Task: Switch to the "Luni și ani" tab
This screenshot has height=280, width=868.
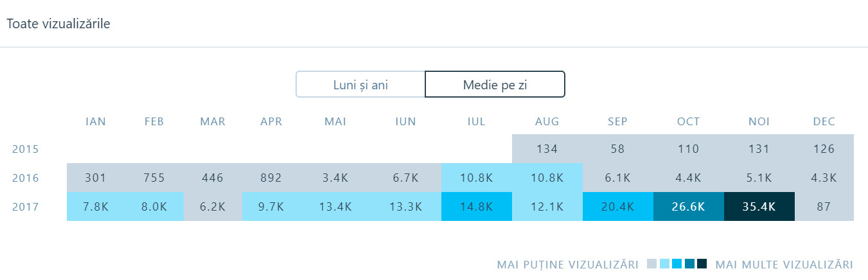Action: tap(360, 84)
